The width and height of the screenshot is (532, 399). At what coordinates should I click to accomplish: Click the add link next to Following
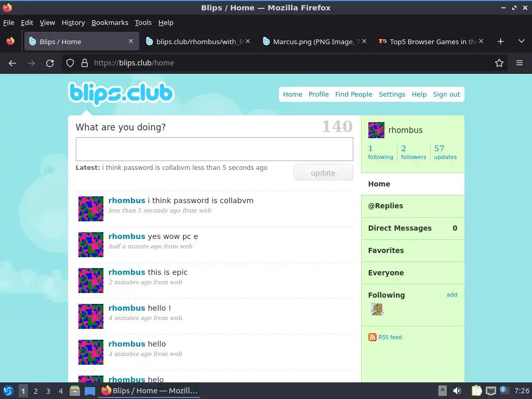point(451,295)
